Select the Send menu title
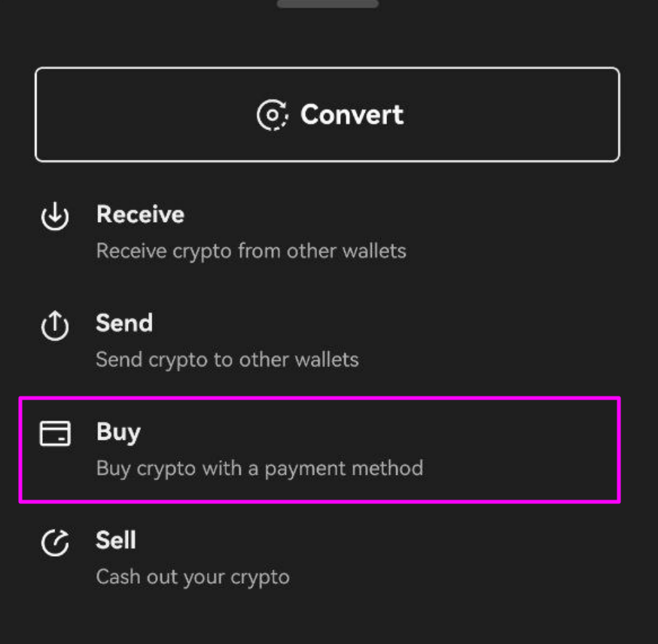 coord(124,323)
